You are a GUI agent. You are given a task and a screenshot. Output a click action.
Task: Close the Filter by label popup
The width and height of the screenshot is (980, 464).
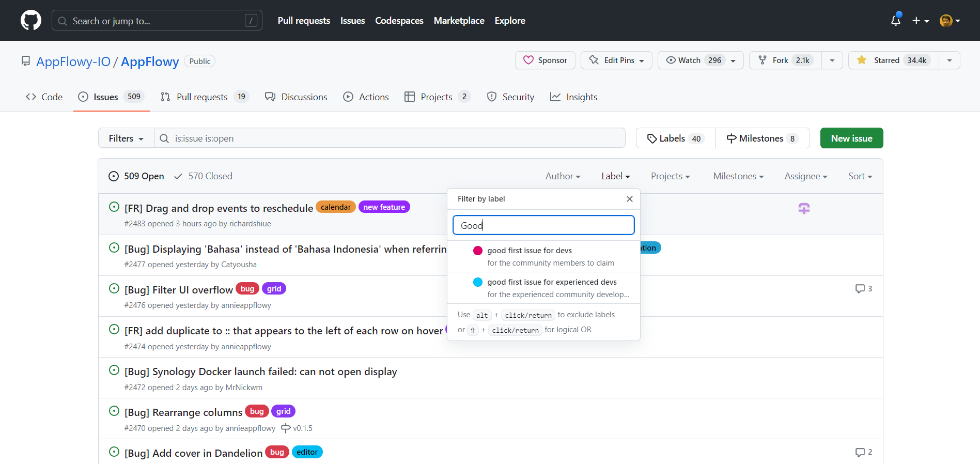pos(629,199)
